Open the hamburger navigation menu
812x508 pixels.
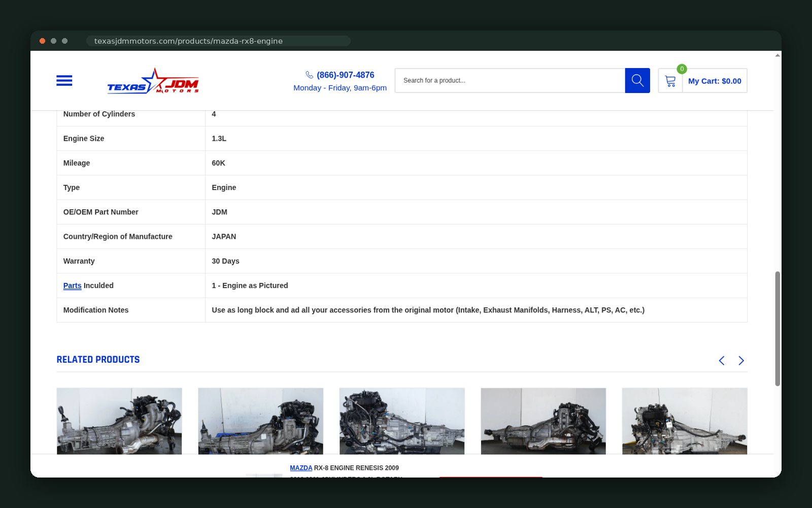click(64, 80)
